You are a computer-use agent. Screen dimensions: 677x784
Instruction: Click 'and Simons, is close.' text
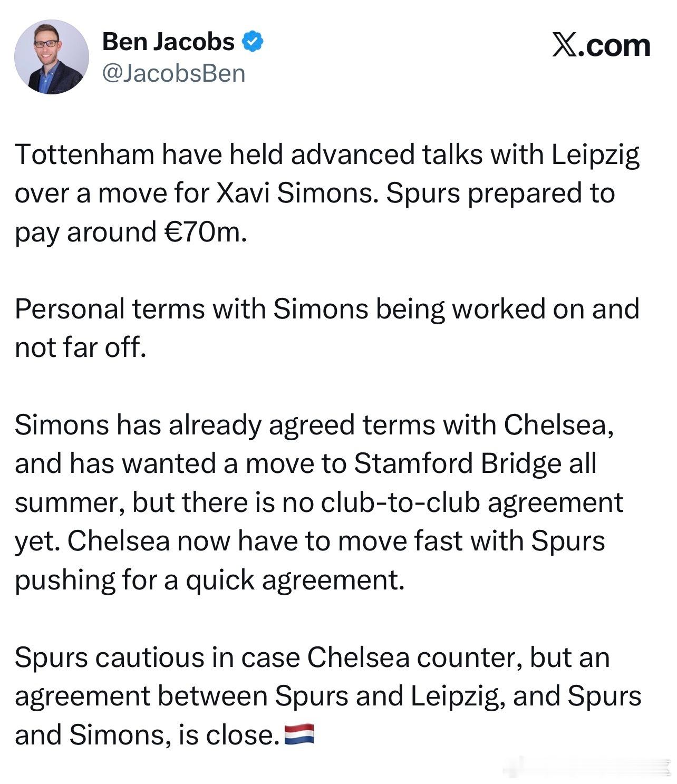click(147, 734)
